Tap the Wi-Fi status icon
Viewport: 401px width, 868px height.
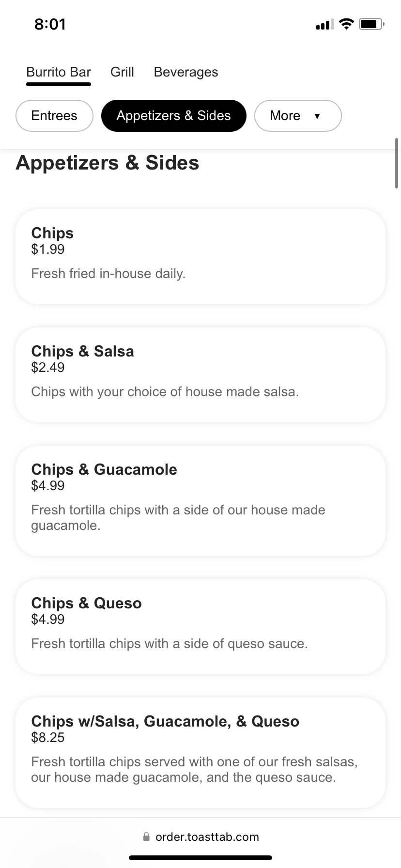coord(346,24)
